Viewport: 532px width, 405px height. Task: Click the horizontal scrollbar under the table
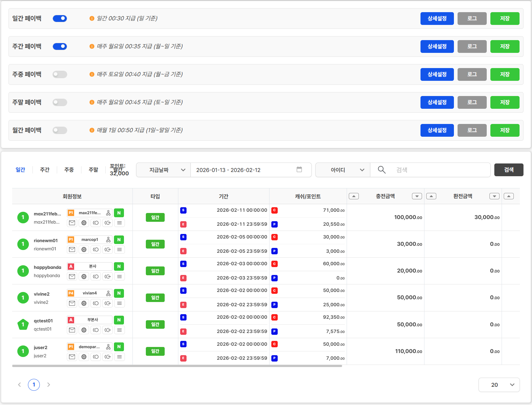pyautogui.click(x=177, y=366)
